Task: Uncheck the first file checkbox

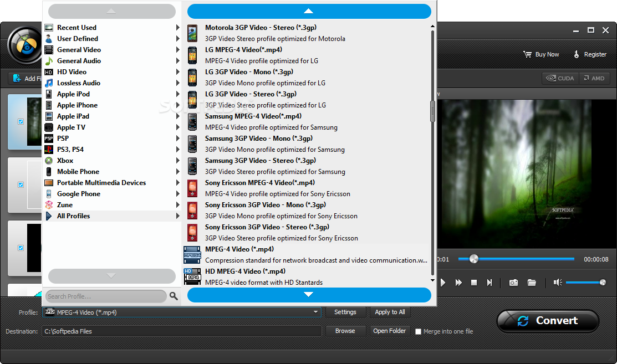Action: 21,122
